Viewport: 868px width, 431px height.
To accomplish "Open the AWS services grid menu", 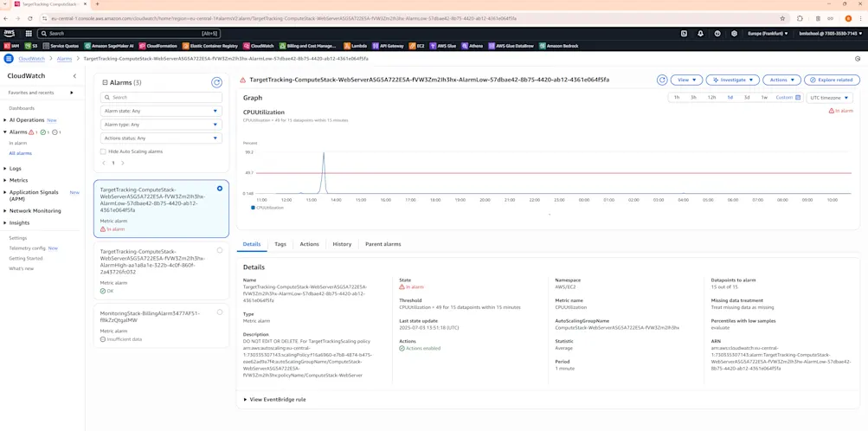I will click(29, 33).
